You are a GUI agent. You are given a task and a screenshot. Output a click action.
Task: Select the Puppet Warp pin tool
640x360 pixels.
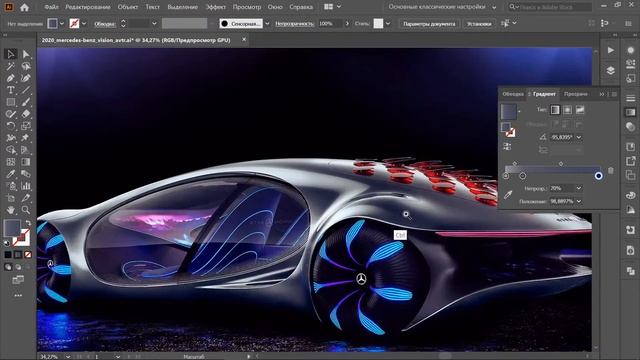tap(26, 138)
